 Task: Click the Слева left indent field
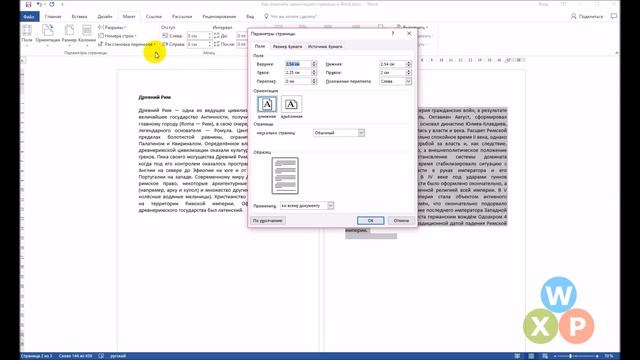coord(199,36)
